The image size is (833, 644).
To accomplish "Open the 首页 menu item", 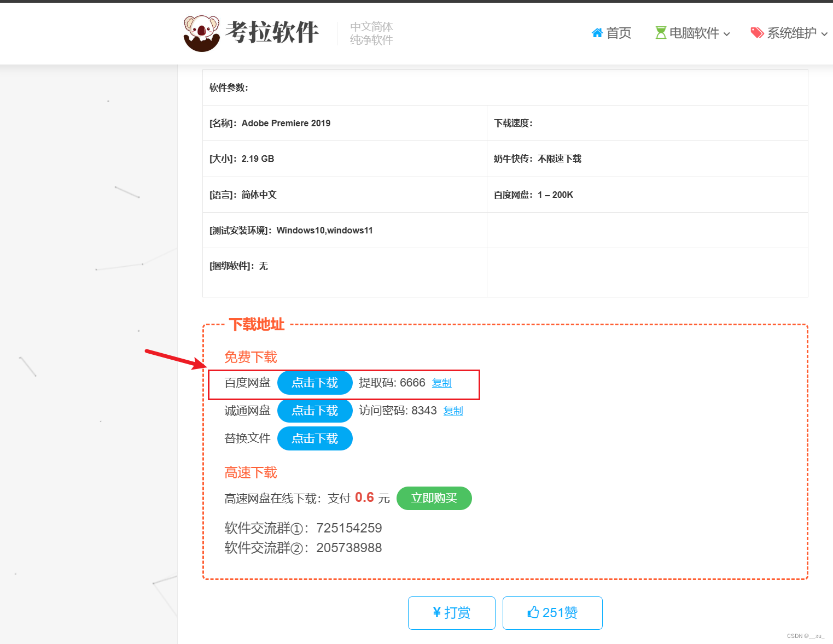I will [611, 33].
